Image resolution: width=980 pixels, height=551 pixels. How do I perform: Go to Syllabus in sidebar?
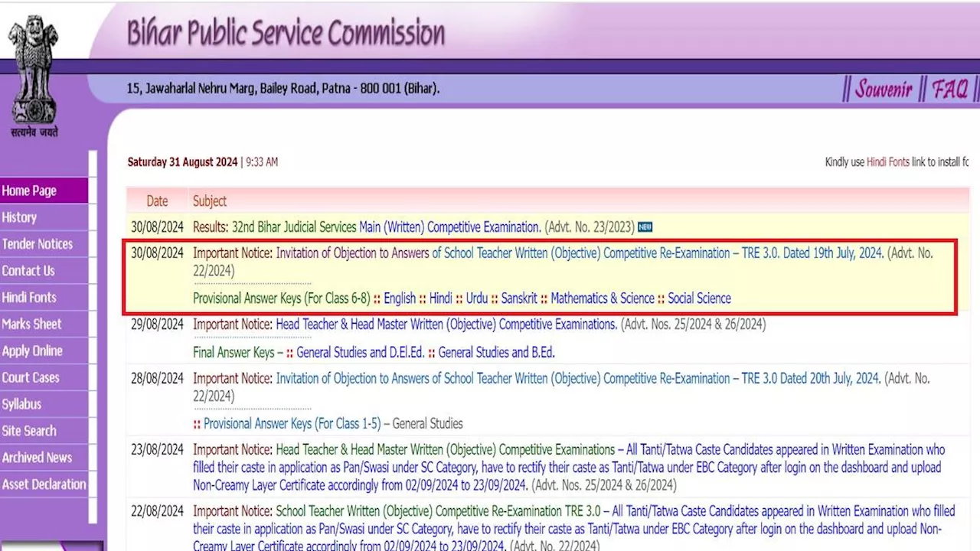(44, 405)
